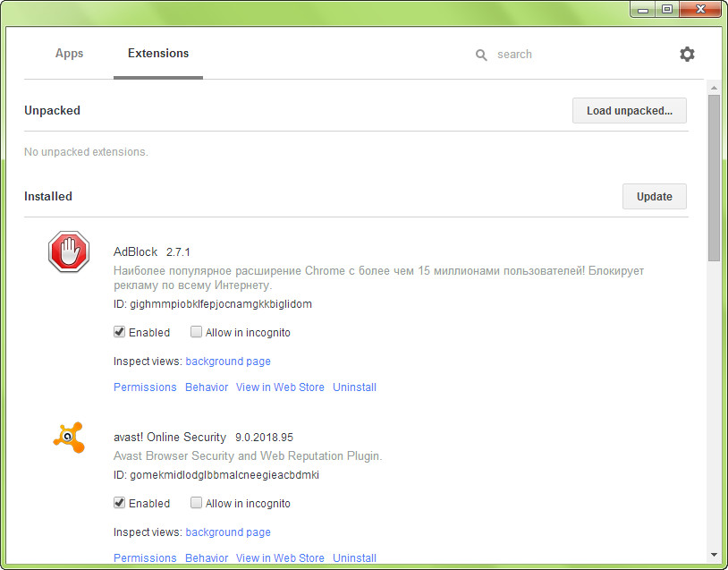
Task: Click Uninstall for AdBlock
Action: pos(354,387)
